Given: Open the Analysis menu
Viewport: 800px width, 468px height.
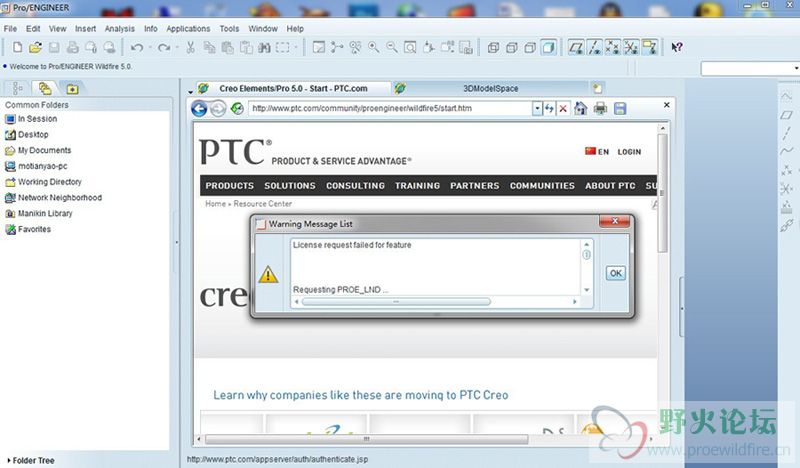Looking at the screenshot, I should (119, 29).
